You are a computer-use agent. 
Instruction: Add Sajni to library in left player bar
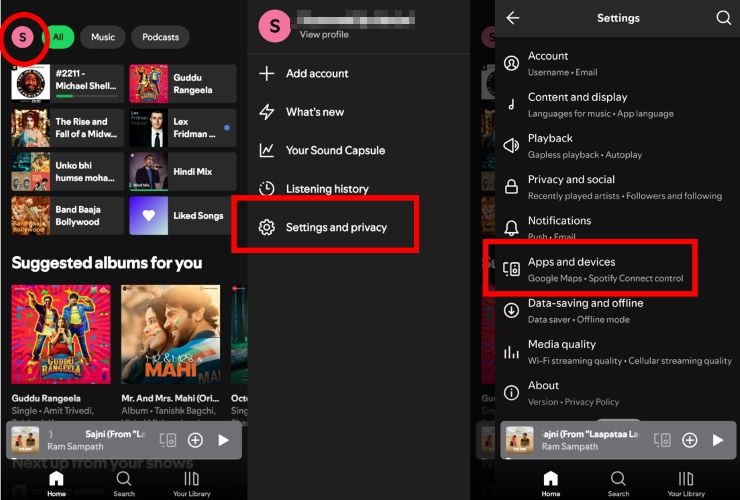(195, 440)
